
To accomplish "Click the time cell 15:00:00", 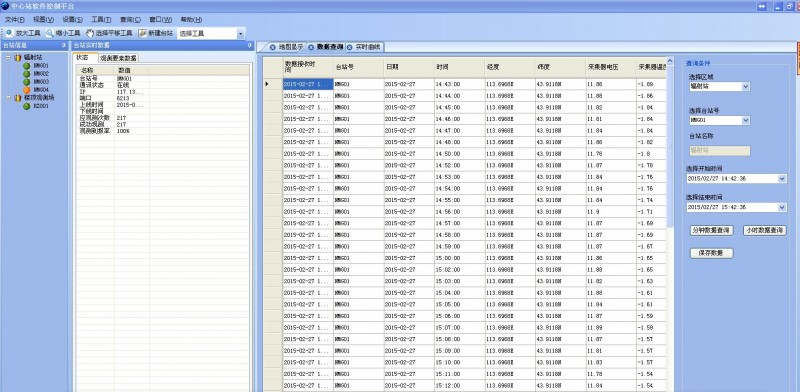I will [x=459, y=258].
